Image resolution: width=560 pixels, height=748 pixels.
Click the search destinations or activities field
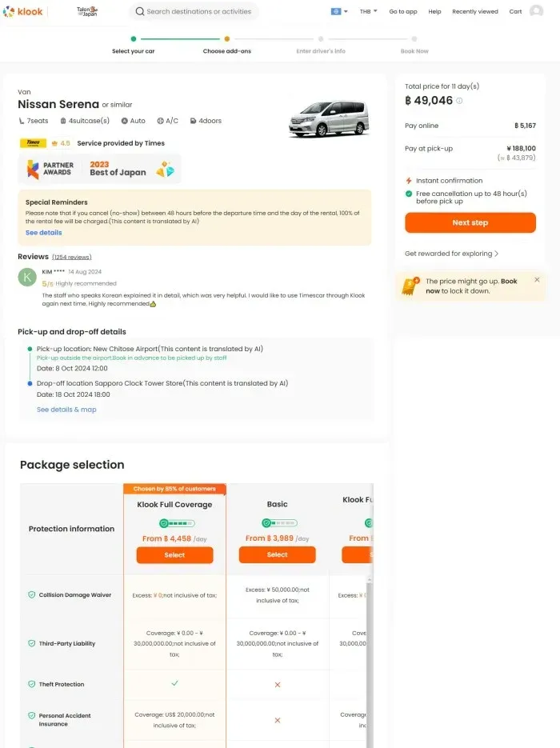click(x=194, y=11)
